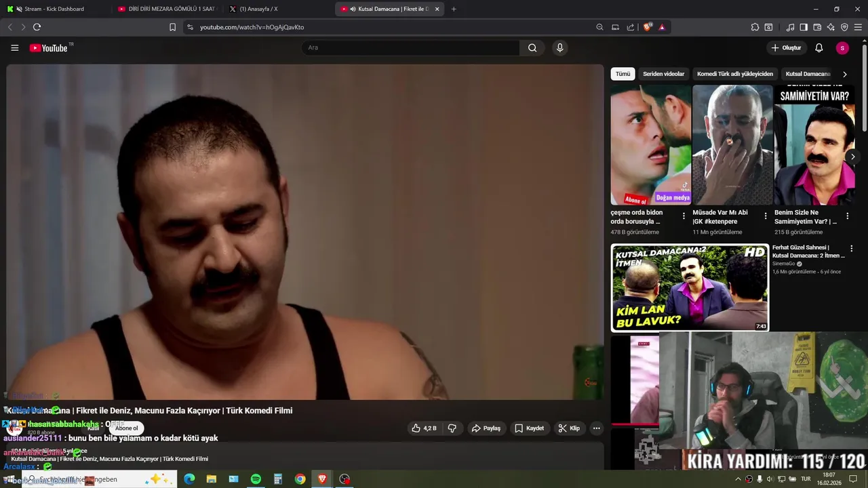Open options for Benim Sizle Ne Samimiyetim short
The height and width of the screenshot is (488, 868).
(847, 216)
